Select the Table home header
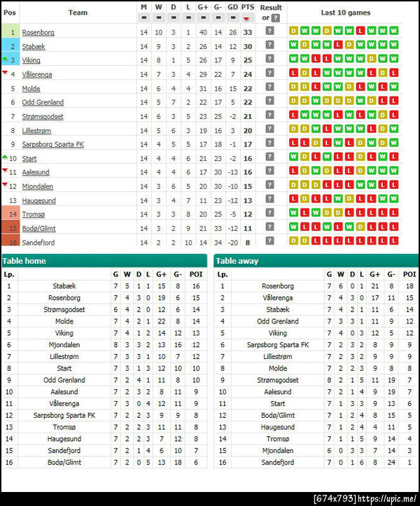The height and width of the screenshot is (506, 420). 105,261
